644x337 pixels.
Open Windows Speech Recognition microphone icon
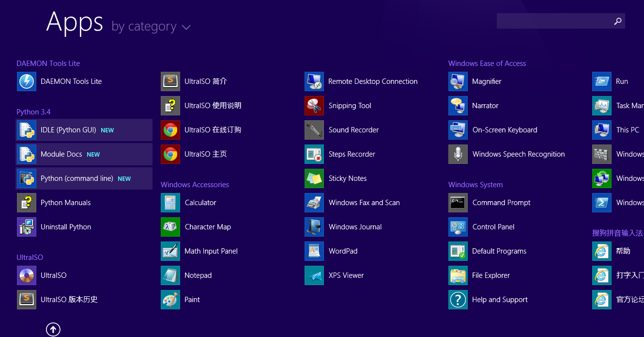tap(458, 154)
